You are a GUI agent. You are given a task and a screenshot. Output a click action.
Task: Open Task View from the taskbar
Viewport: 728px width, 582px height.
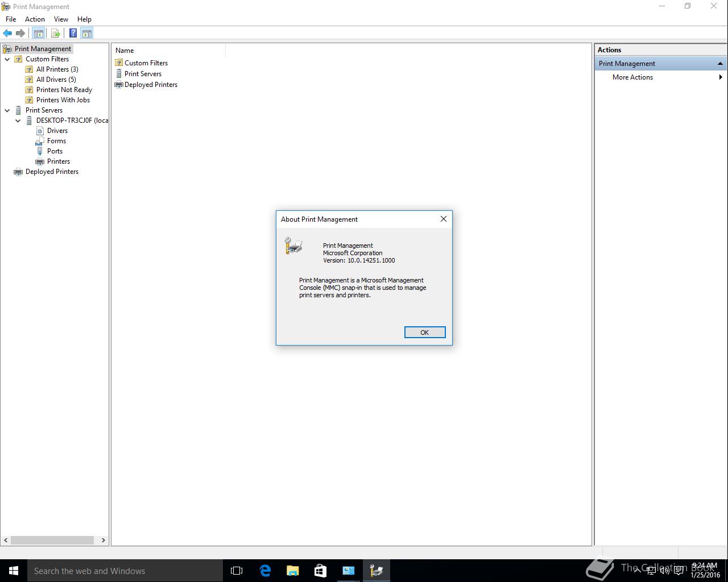pos(237,571)
